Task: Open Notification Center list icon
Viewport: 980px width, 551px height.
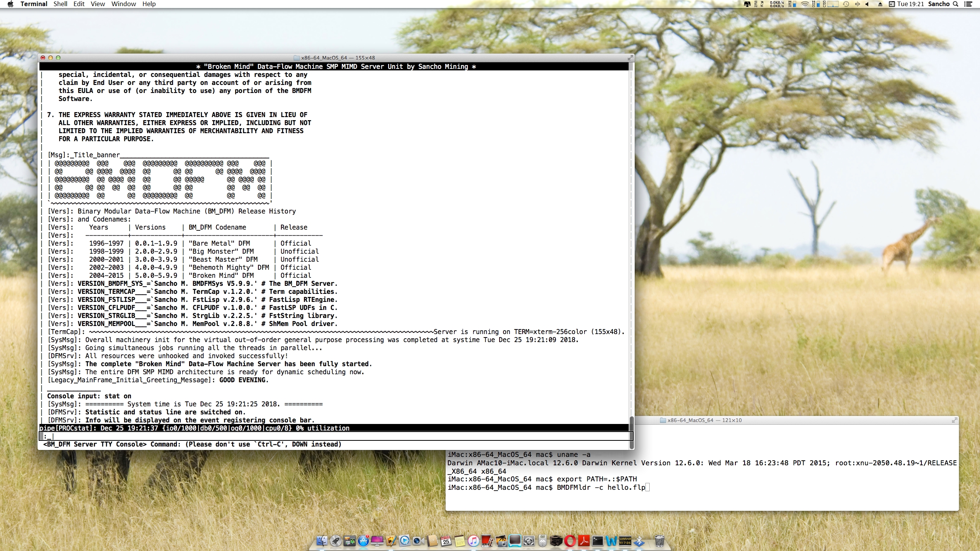Action: (968, 4)
